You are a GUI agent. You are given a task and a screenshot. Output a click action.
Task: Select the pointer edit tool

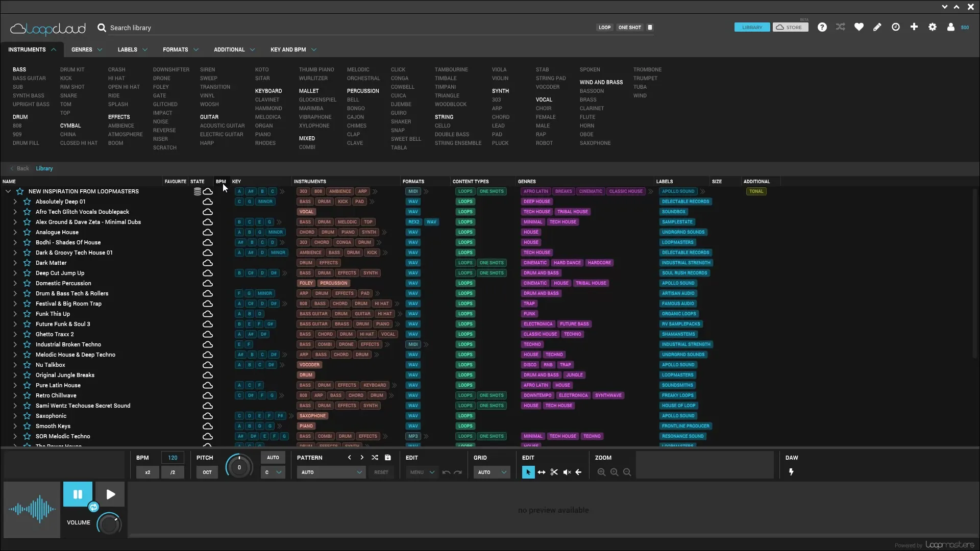point(528,472)
